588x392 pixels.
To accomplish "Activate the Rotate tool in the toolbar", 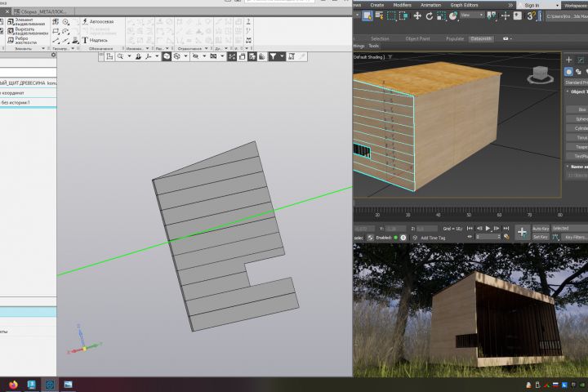I will pyautogui.click(x=430, y=16).
